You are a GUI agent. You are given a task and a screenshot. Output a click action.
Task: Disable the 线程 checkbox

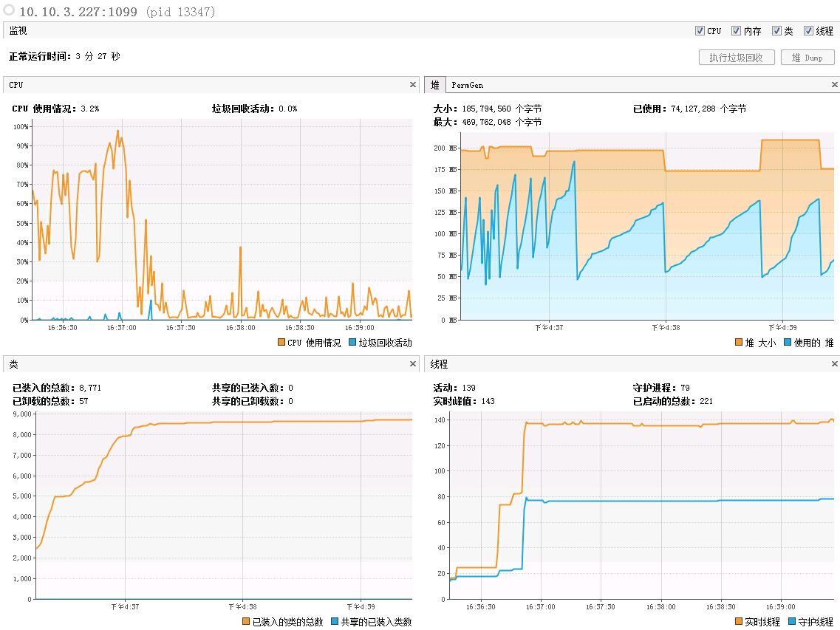click(808, 30)
